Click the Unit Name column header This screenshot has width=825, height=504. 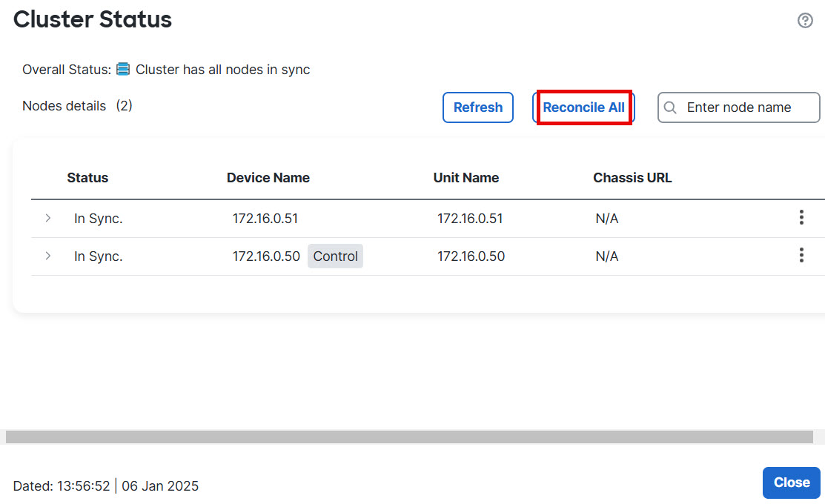point(465,178)
